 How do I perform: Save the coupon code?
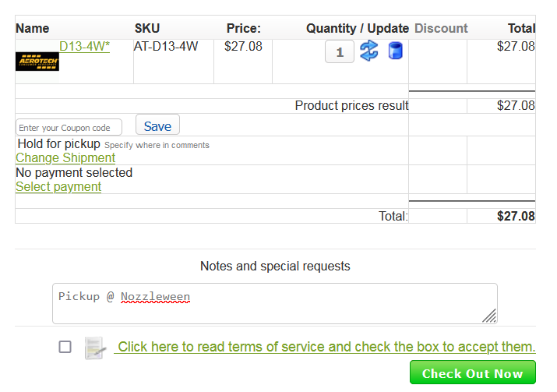[157, 125]
